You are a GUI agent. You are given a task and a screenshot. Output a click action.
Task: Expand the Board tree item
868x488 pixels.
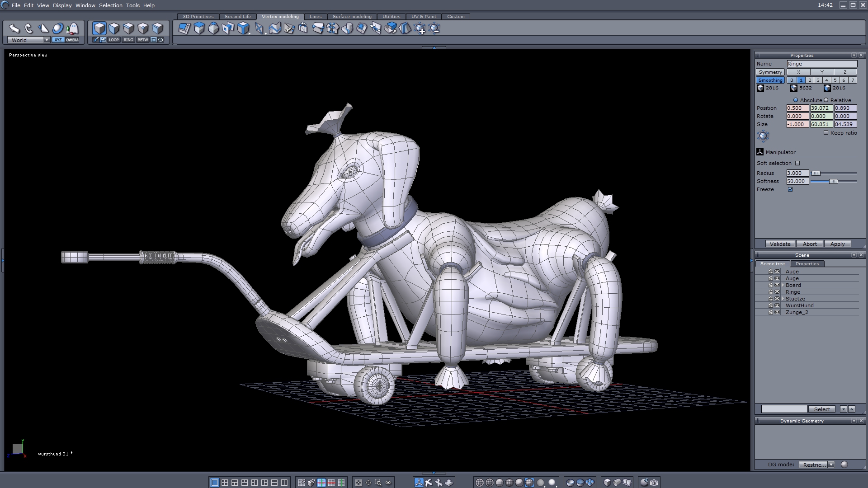click(783, 285)
